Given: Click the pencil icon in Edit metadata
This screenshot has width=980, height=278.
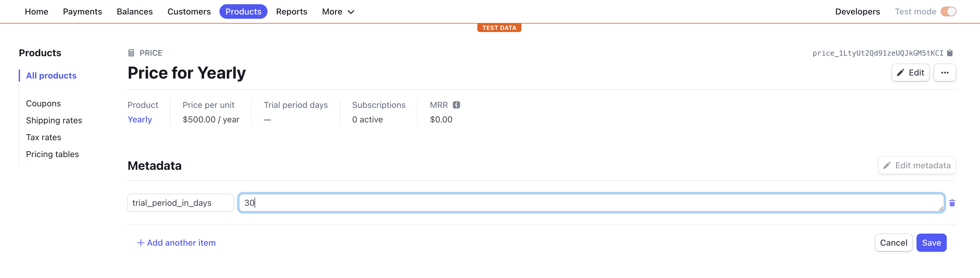Looking at the screenshot, I should (887, 165).
